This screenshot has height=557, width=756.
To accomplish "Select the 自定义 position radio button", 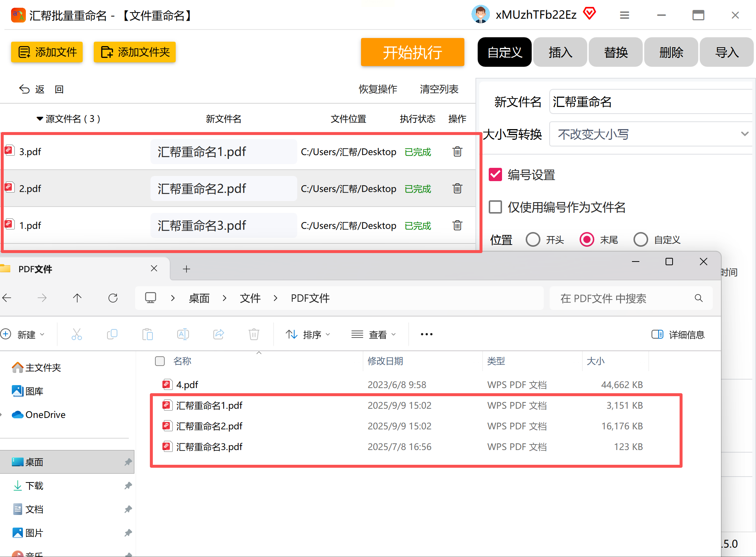I will tap(640, 239).
